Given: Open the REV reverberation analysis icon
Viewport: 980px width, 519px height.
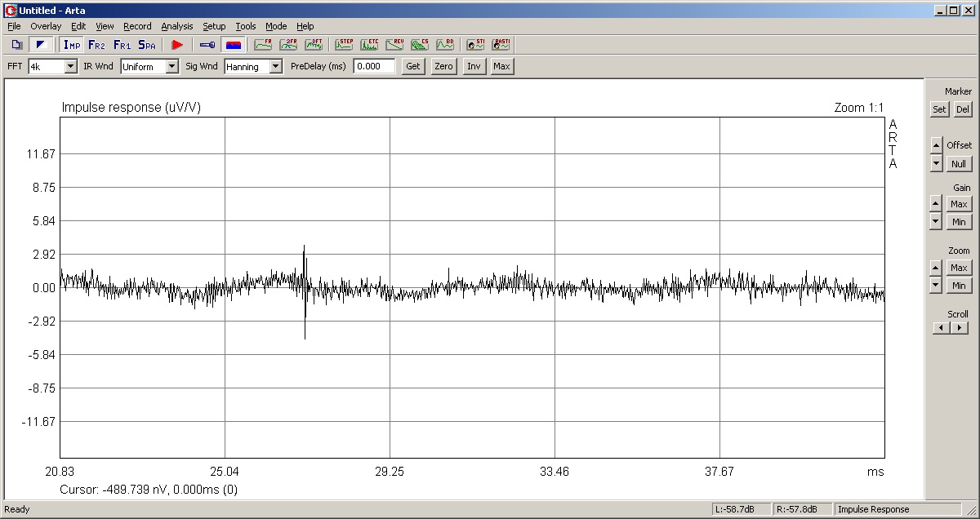Looking at the screenshot, I should point(394,45).
